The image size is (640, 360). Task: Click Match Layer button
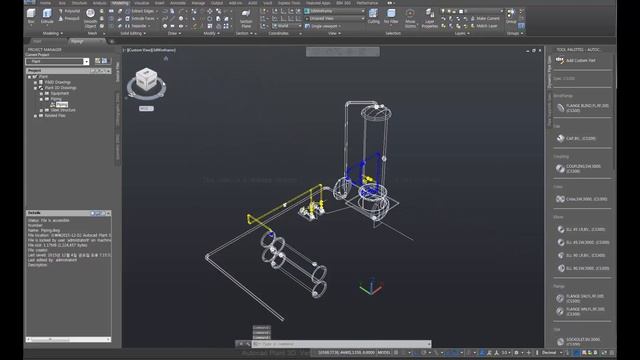(x=484, y=26)
